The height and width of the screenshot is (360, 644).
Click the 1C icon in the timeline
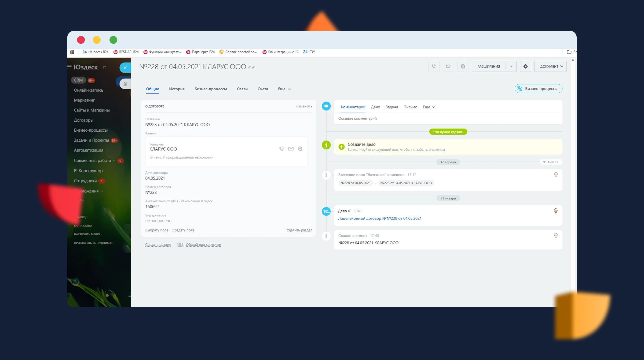coord(326,211)
